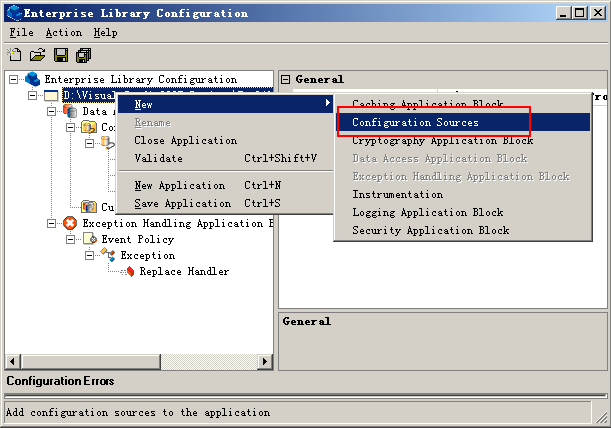Select Configuration Sources in the submenu
The height and width of the screenshot is (428, 611).
point(415,122)
